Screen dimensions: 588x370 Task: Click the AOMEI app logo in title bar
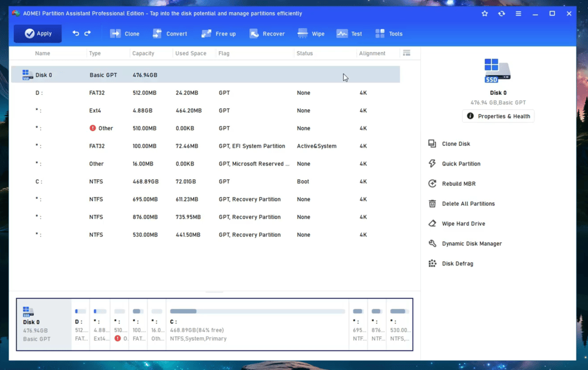(16, 13)
